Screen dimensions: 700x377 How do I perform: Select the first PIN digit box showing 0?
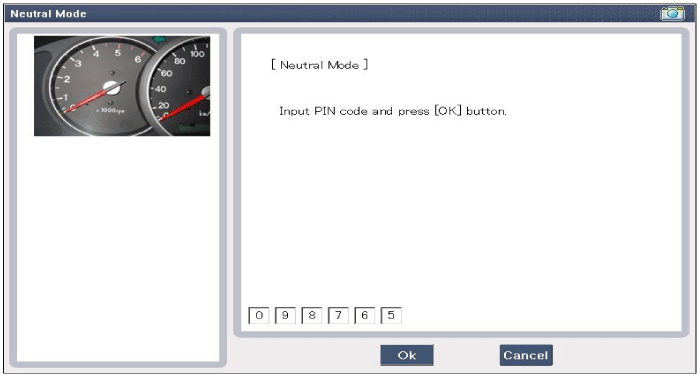(x=258, y=315)
